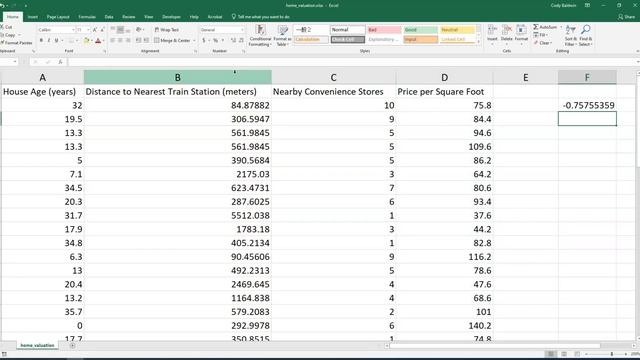The height and width of the screenshot is (360, 640).
Task: Click the Format Painter tool
Action: (16, 42)
